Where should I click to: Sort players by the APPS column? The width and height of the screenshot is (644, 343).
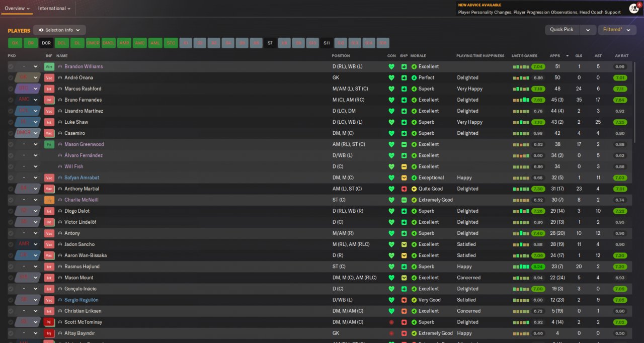555,56
